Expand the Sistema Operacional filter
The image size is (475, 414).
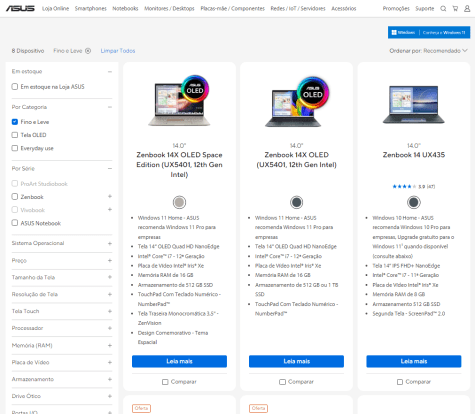(110, 243)
